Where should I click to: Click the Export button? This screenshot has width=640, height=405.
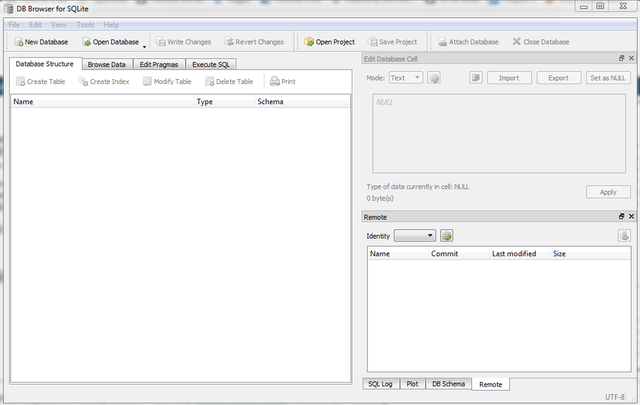tap(558, 78)
